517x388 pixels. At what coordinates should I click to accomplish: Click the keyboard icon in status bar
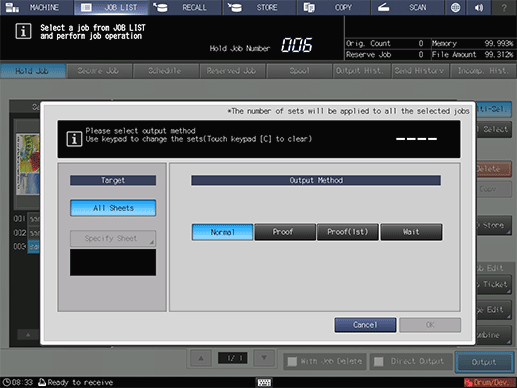(264, 383)
